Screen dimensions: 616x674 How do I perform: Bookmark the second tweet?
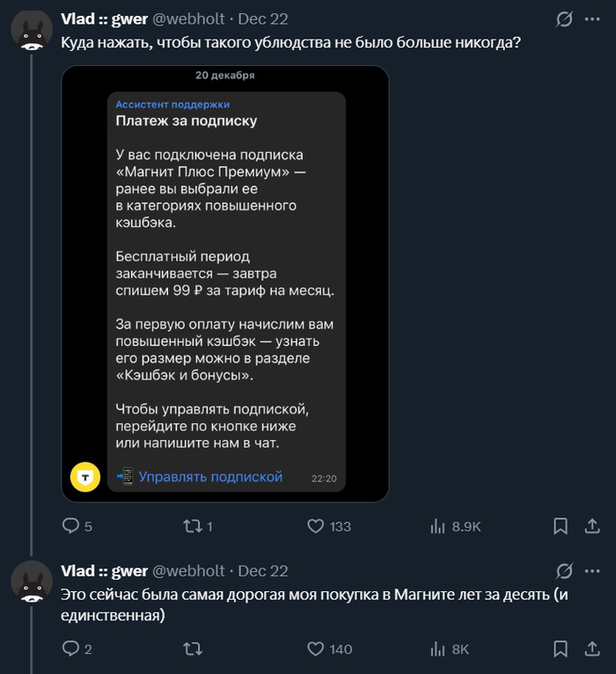[x=560, y=648]
